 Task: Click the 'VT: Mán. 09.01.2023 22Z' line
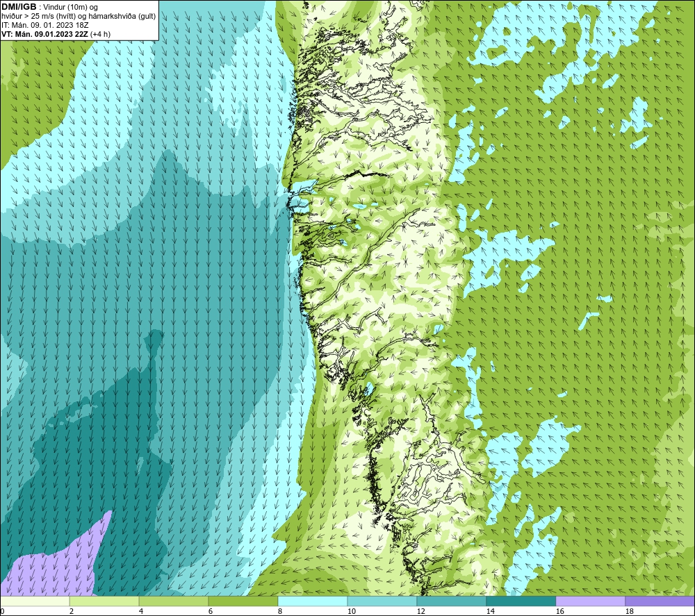44,34
